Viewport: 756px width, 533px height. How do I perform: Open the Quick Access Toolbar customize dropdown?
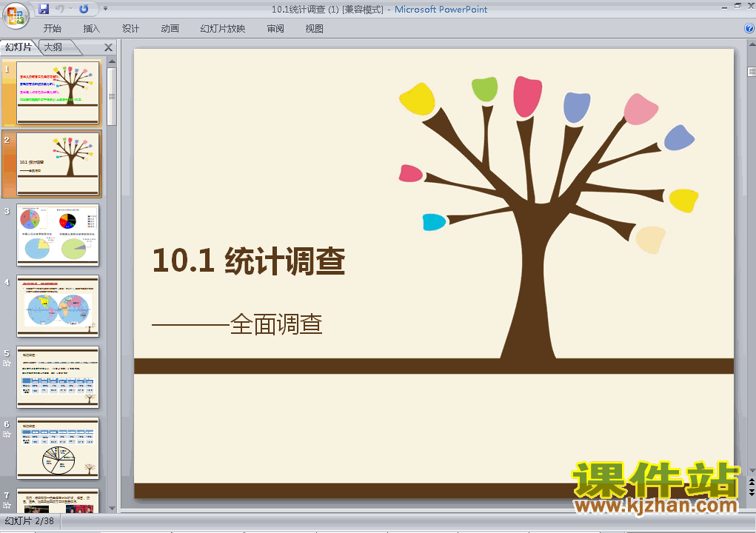tap(106, 9)
